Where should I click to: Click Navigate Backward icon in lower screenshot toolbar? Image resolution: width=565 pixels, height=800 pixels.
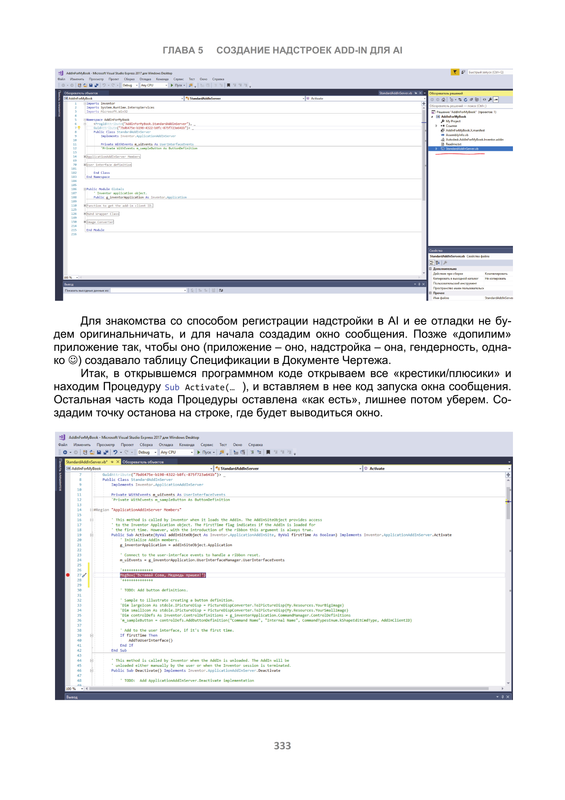point(65,453)
